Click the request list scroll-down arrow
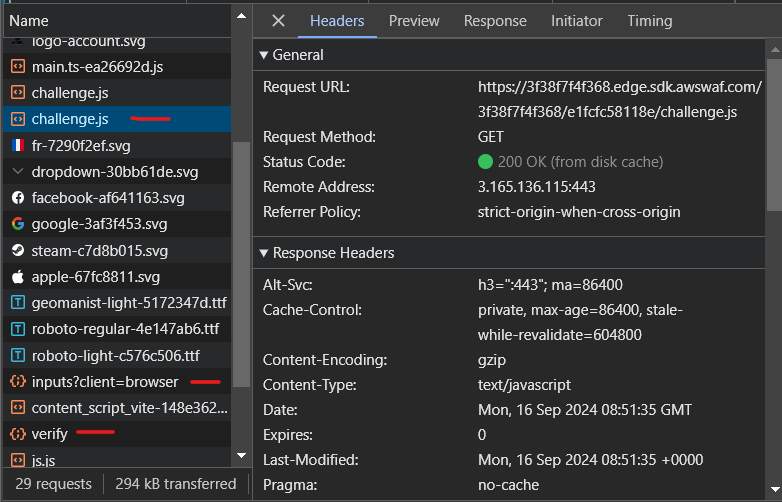This screenshot has width=782, height=502. coord(241,455)
